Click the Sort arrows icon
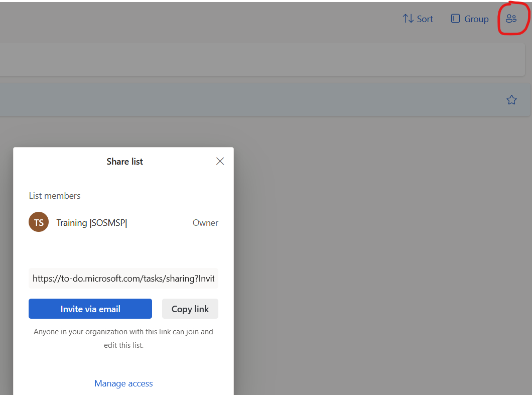 coord(408,19)
